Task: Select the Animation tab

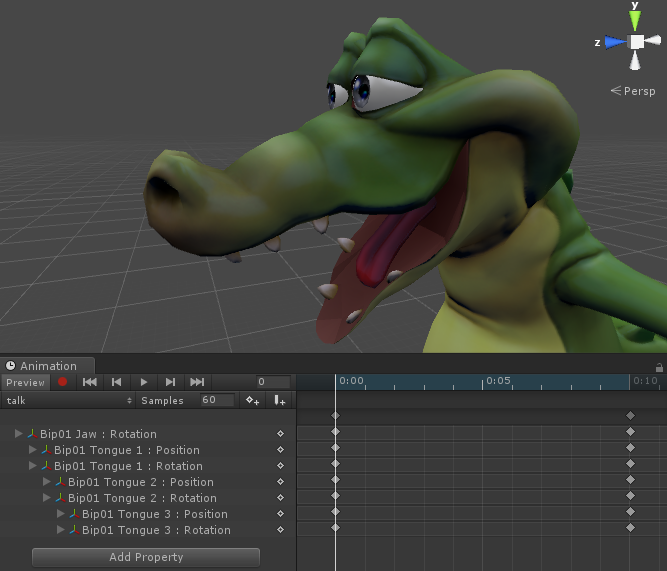Action: click(47, 366)
